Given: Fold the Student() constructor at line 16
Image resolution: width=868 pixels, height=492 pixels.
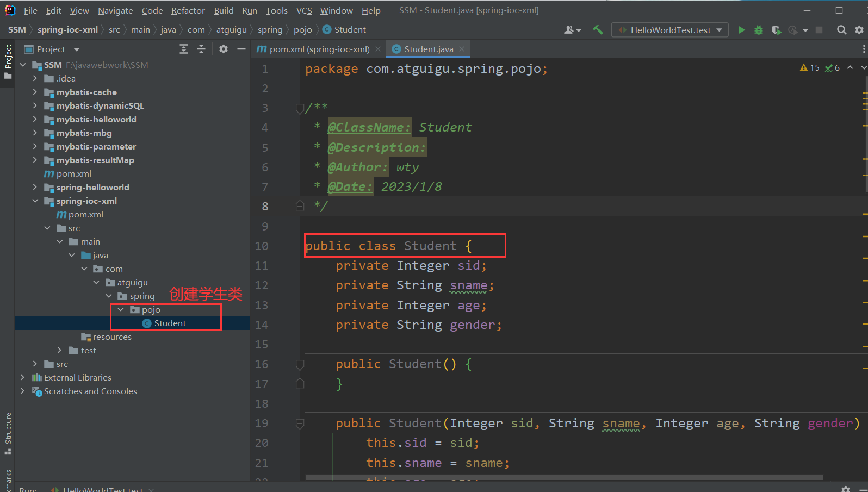Looking at the screenshot, I should pos(300,364).
